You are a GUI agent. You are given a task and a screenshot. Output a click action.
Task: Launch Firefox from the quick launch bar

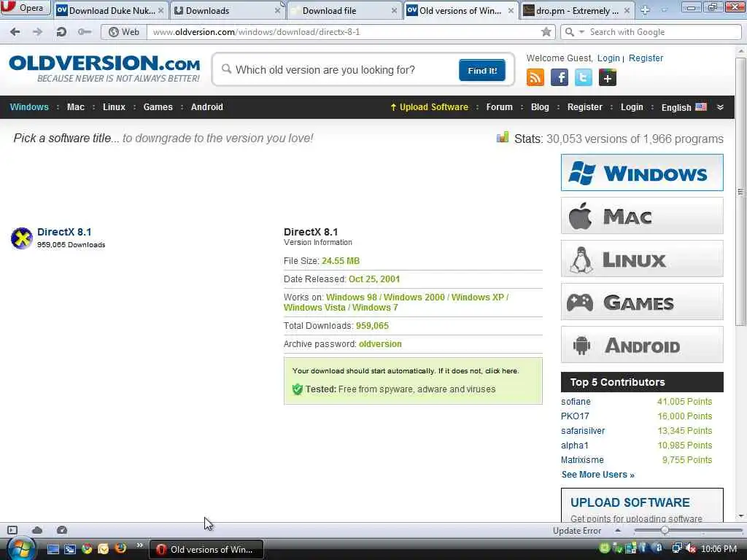coord(120,548)
